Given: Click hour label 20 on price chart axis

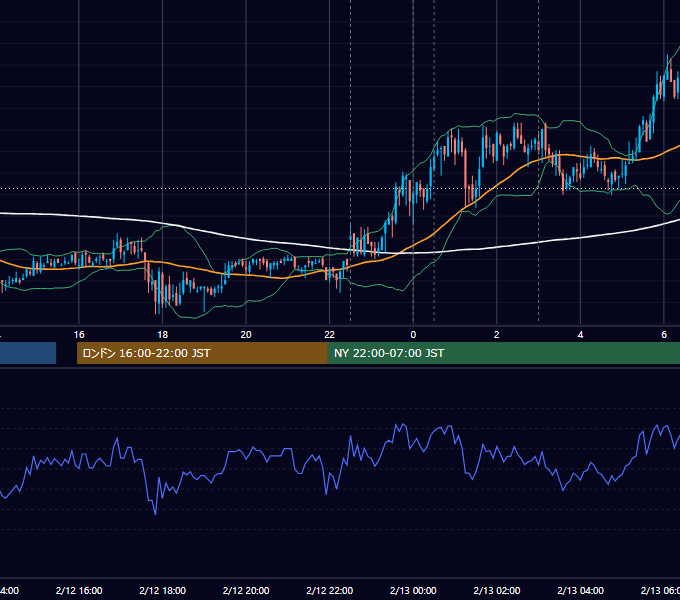Looking at the screenshot, I should click(246, 335).
